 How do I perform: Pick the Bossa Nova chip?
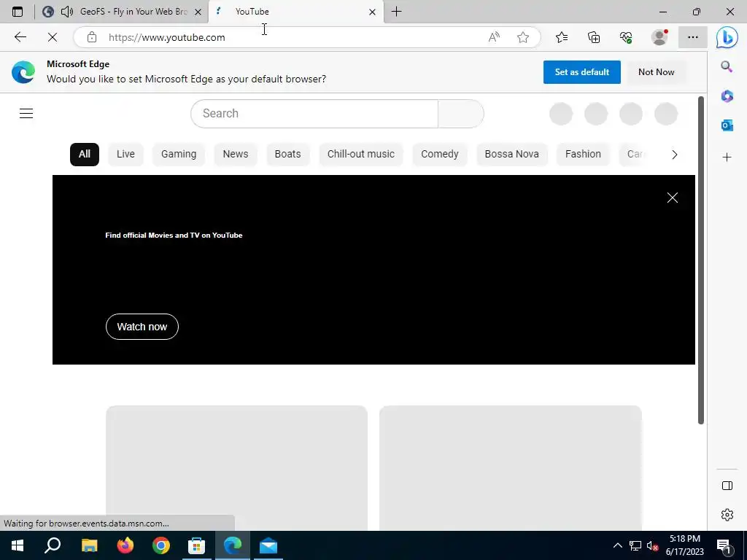pos(511,155)
